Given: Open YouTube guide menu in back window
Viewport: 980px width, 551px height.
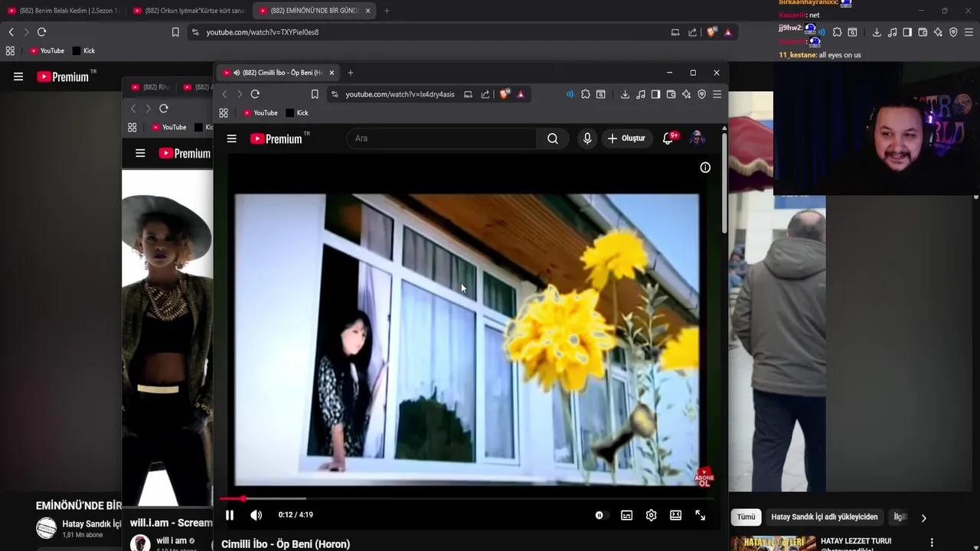Looking at the screenshot, I should (18, 77).
